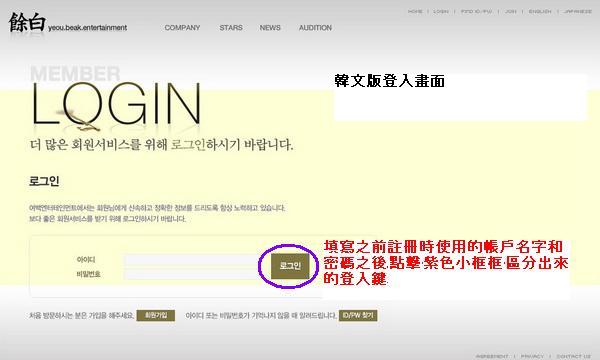Viewport: 600px width, 360px height.
Task: Click the 로그인 login button
Action: (290, 266)
